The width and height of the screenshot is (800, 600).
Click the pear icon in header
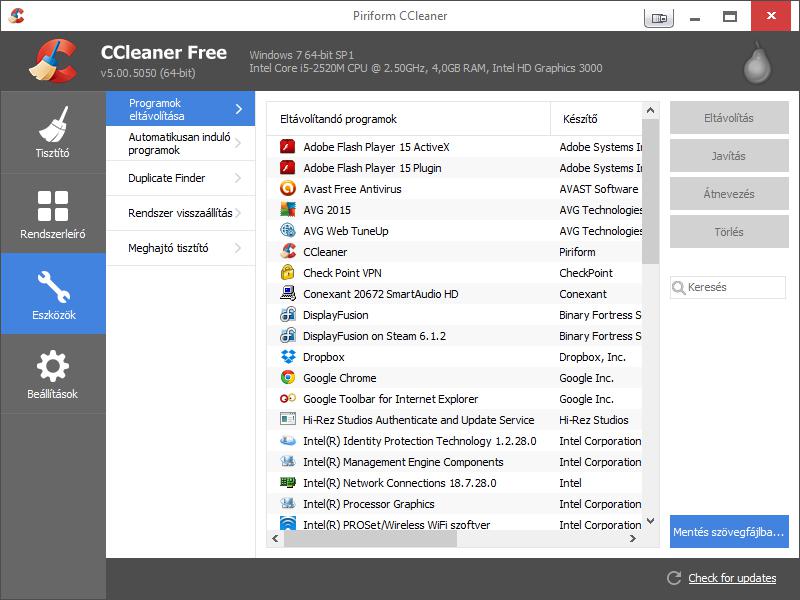coord(757,63)
